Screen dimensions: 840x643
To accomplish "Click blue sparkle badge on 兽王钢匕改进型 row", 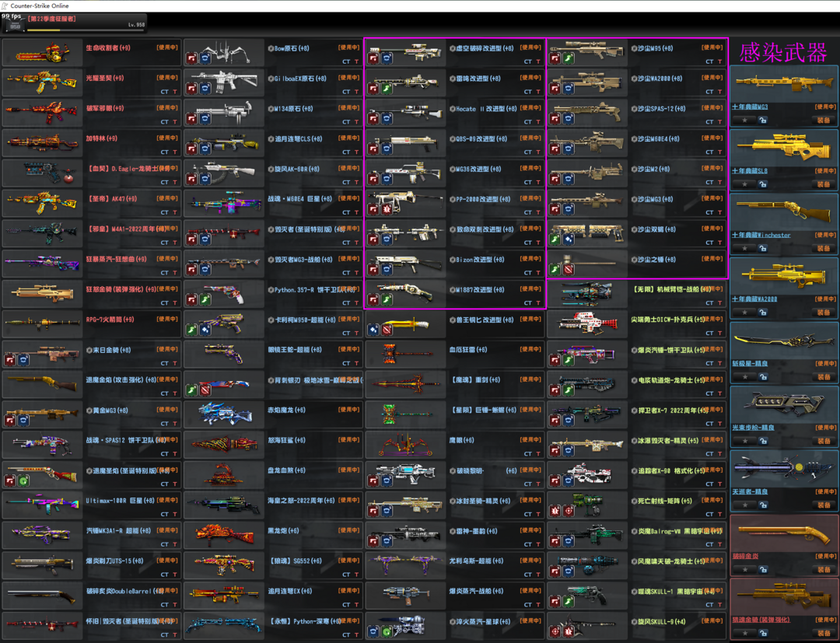I will coord(373,330).
